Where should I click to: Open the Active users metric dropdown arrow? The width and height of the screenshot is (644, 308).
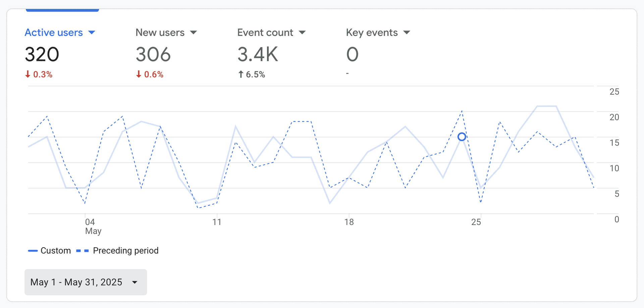coord(92,33)
